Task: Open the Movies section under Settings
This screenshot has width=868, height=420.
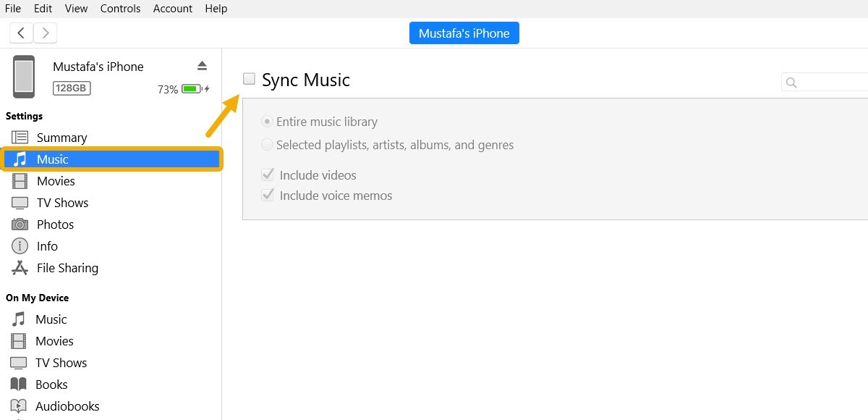Action: 20,180
